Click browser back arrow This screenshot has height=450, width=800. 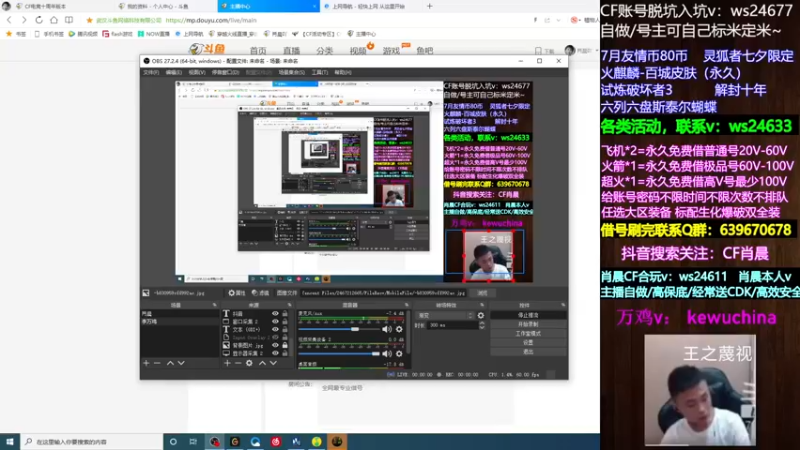(x=9, y=20)
